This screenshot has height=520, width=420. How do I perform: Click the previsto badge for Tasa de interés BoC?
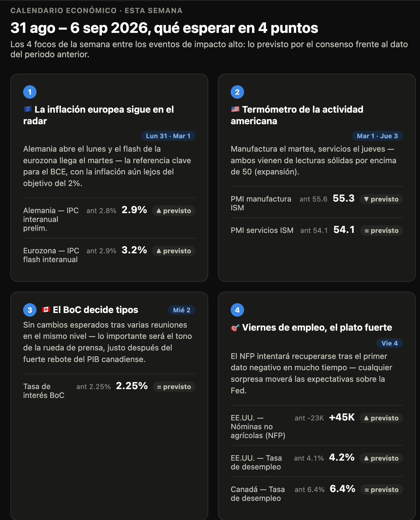point(174,387)
